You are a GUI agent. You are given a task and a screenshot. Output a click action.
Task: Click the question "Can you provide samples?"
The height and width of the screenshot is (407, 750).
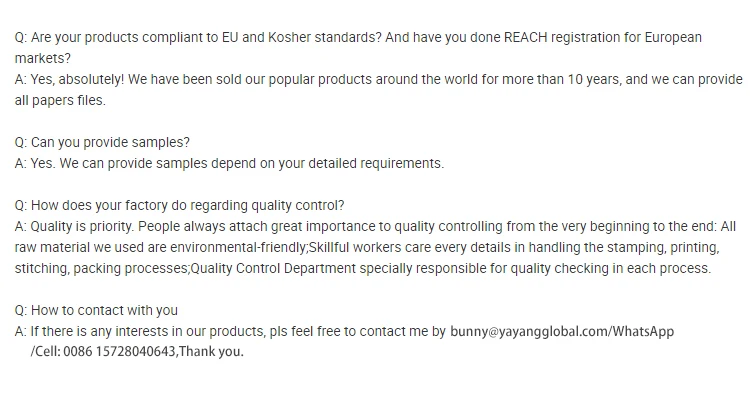tap(102, 142)
